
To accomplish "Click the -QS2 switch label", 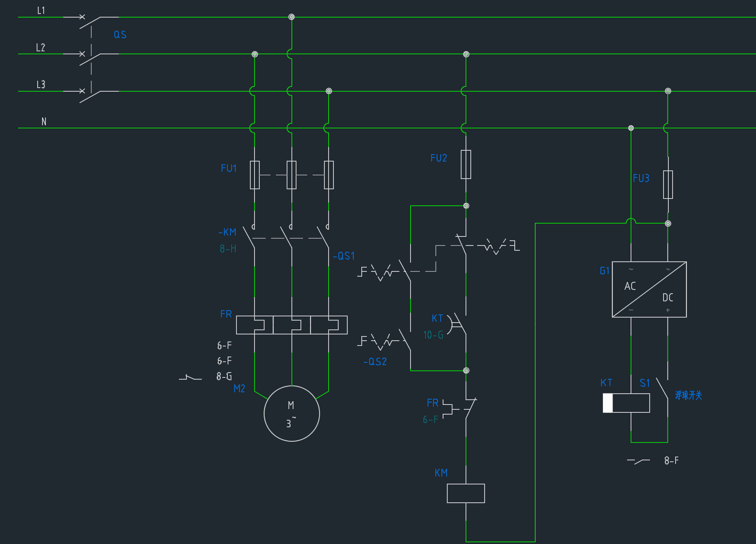I will 375,362.
